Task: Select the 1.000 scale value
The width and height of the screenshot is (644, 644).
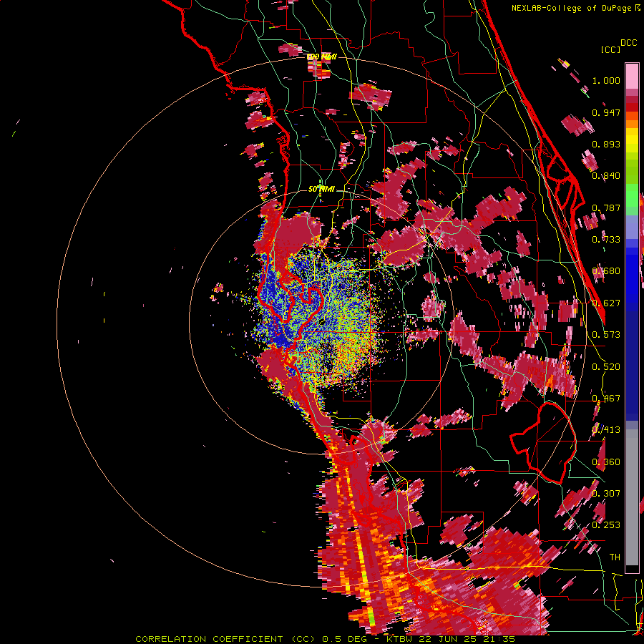Action: (x=606, y=80)
